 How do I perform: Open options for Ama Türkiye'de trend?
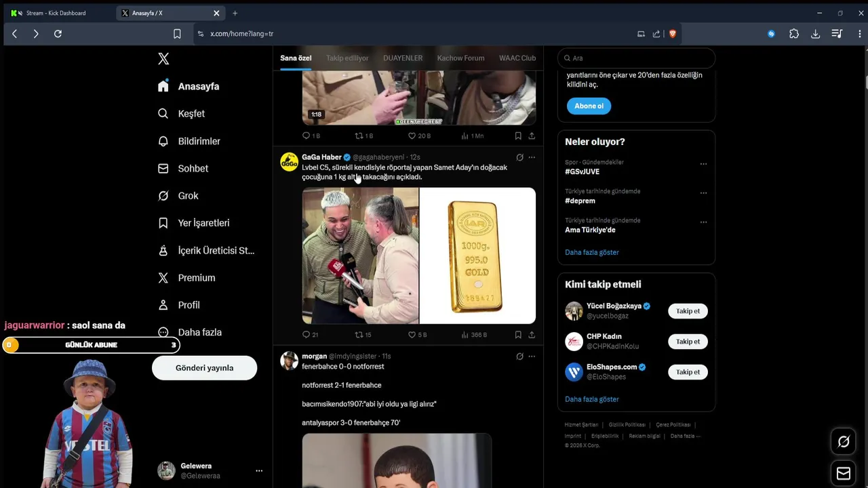tap(703, 222)
